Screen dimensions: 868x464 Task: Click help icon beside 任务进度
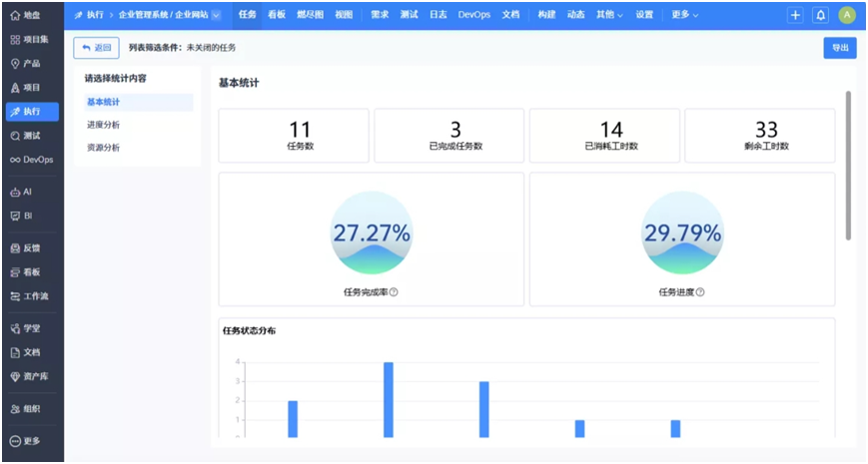point(700,292)
